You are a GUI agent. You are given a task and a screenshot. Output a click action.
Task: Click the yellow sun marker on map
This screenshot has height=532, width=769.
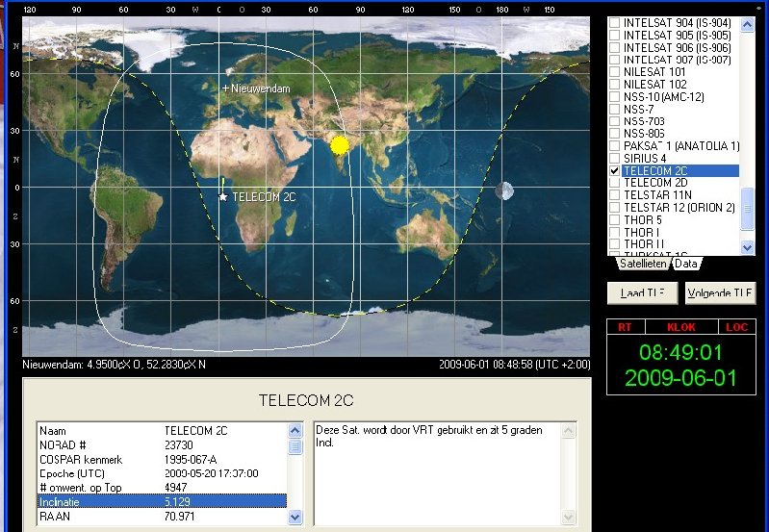(x=340, y=145)
